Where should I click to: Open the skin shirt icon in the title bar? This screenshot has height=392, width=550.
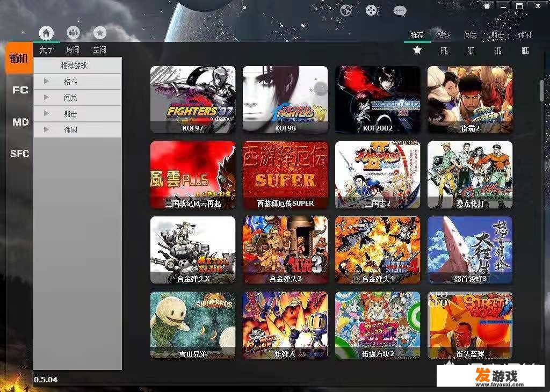(487, 6)
